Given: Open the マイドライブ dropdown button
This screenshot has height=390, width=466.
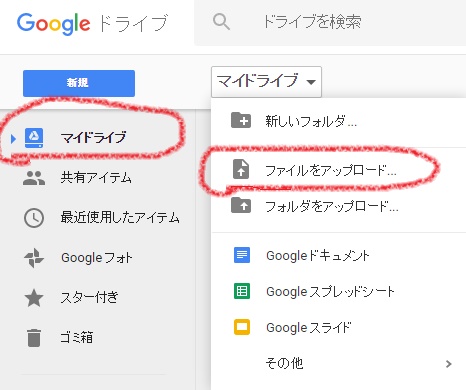Looking at the screenshot, I should [266, 82].
